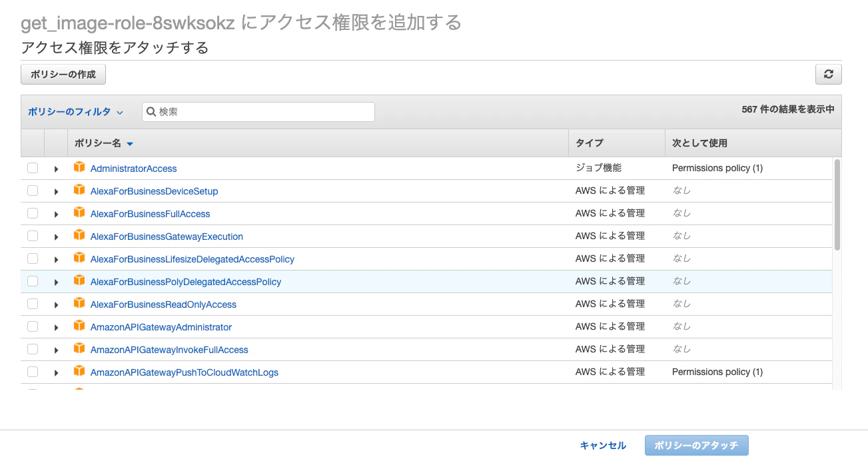Expand the AdministratorAccess policy details
This screenshot has height=461, width=868.
[x=56, y=168]
